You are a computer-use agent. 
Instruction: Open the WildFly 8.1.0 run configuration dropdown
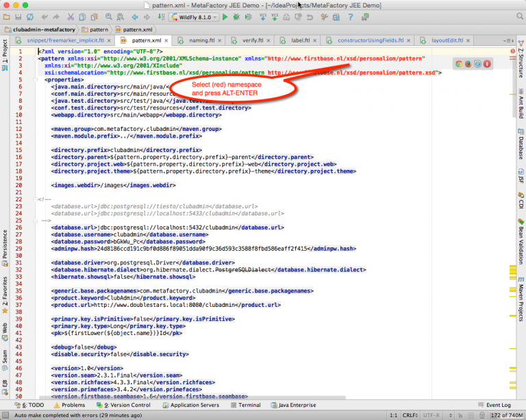pos(194,16)
